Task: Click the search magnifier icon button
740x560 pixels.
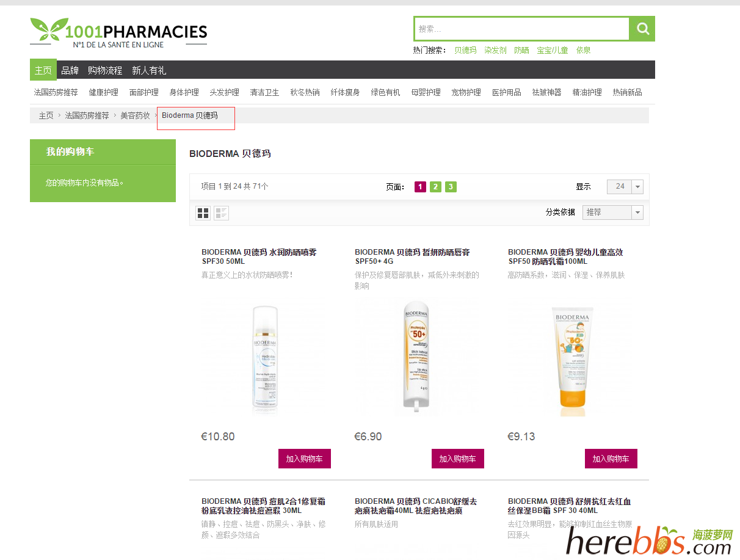Action: pyautogui.click(x=642, y=29)
